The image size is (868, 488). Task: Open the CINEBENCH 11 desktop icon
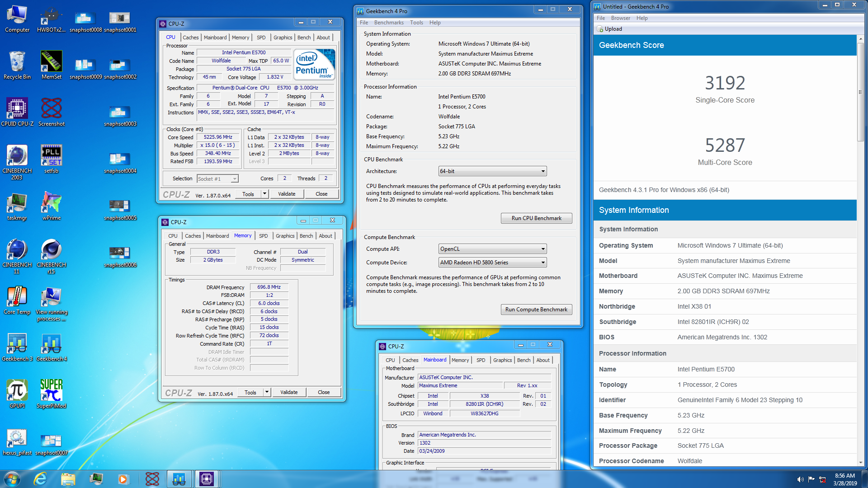17,256
